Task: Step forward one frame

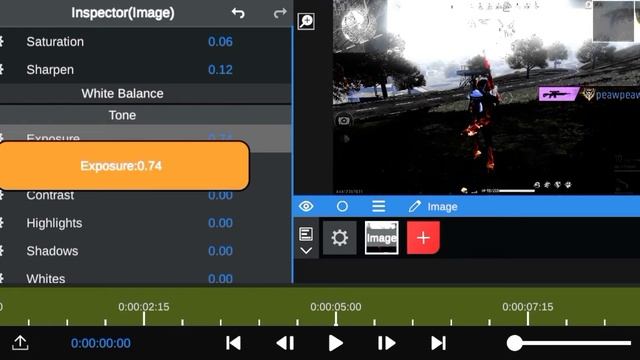Action: pyautogui.click(x=386, y=343)
